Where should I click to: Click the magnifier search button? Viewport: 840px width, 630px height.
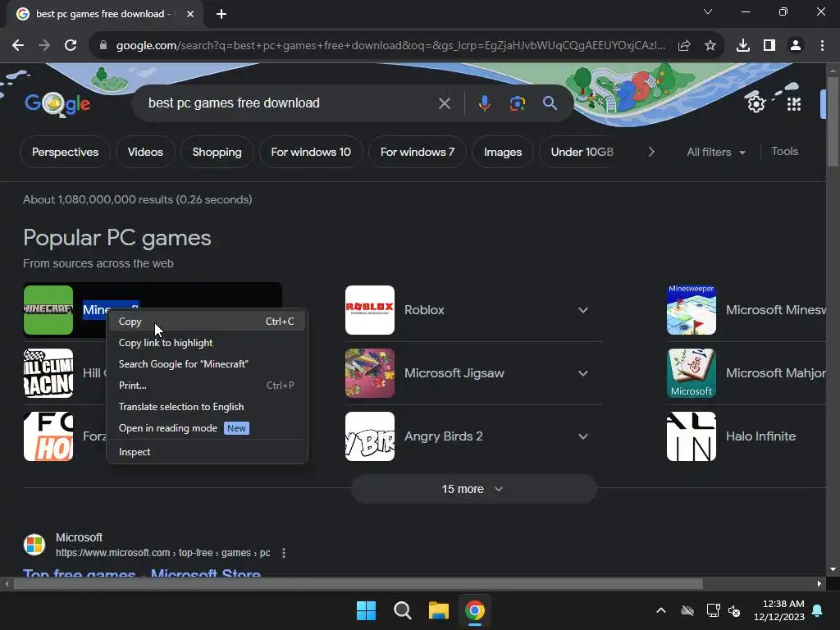(x=550, y=103)
